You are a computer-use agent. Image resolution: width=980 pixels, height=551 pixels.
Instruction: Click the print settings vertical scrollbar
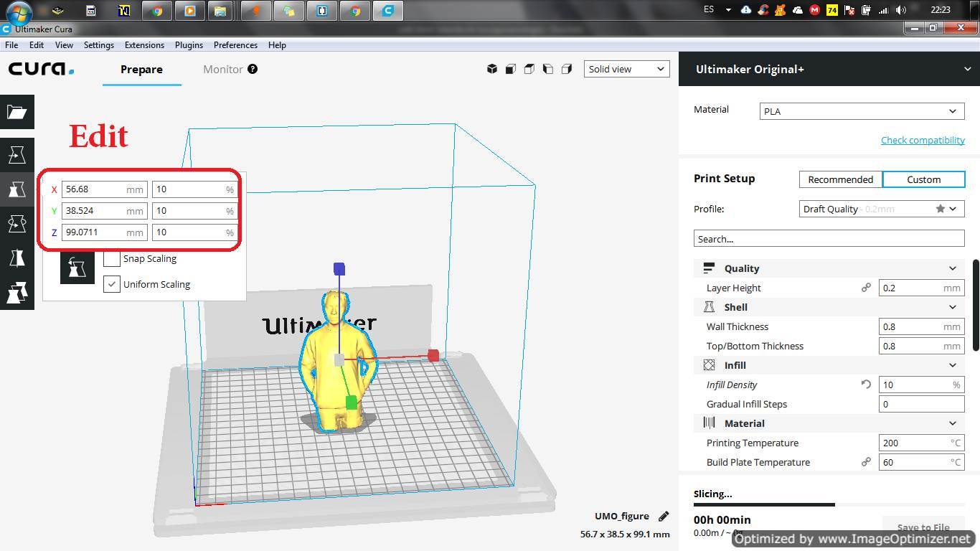coord(976,306)
